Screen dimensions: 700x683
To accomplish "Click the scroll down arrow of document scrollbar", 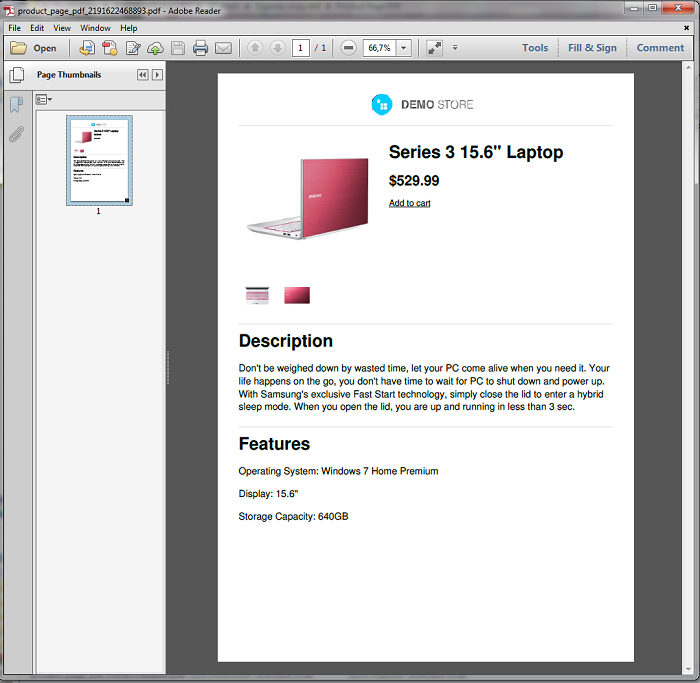I will (x=688, y=670).
